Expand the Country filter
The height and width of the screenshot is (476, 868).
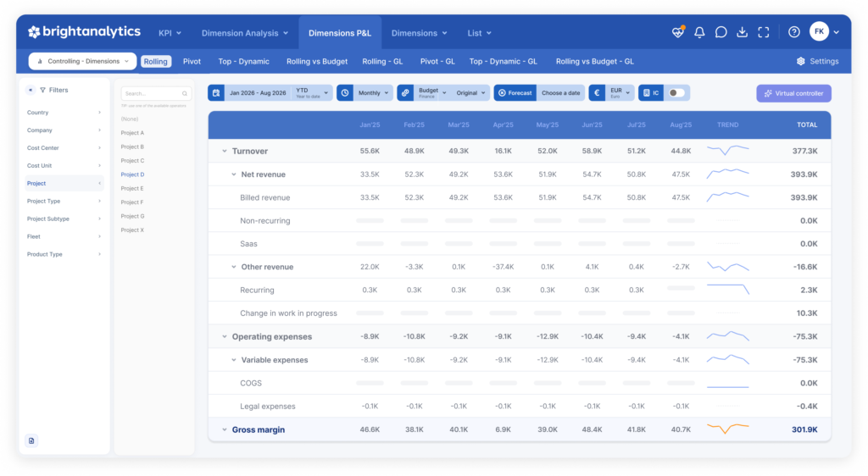64,113
